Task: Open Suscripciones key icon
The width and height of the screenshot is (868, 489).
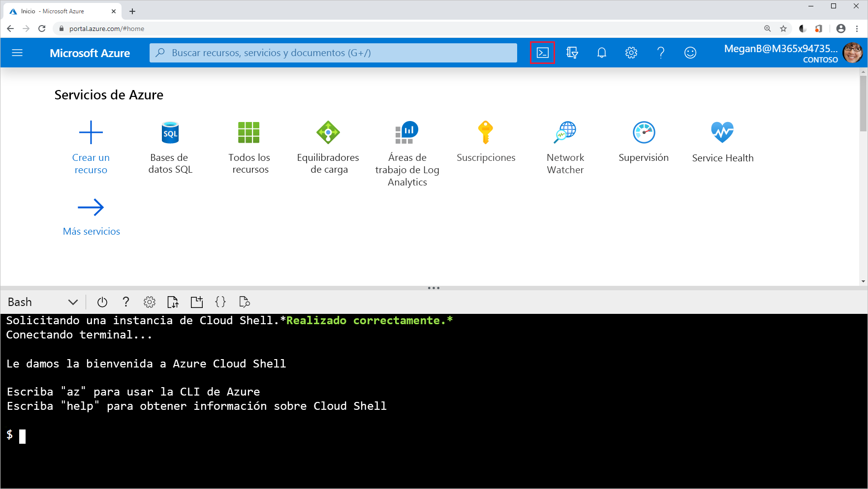Action: (486, 132)
